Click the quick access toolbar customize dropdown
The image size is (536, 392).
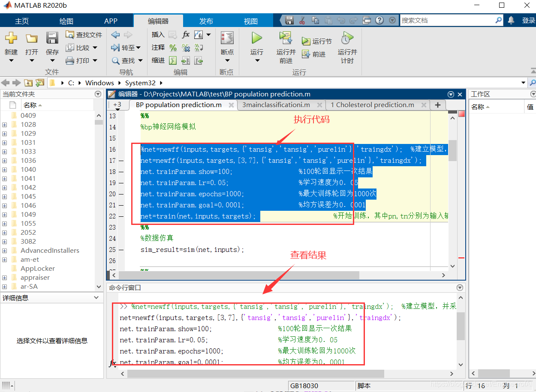click(393, 20)
